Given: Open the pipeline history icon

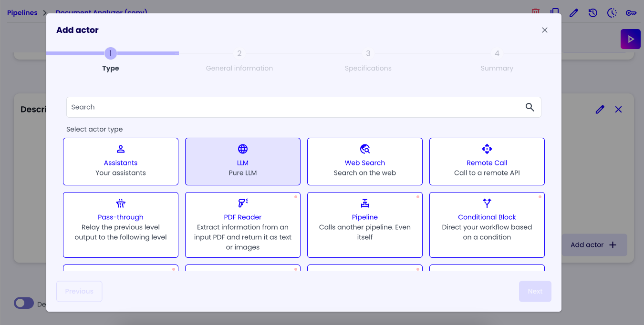Looking at the screenshot, I should 593,13.
